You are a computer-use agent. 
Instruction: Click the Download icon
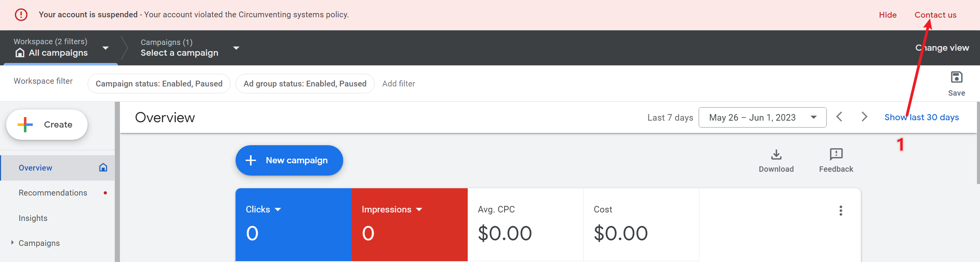(776, 155)
